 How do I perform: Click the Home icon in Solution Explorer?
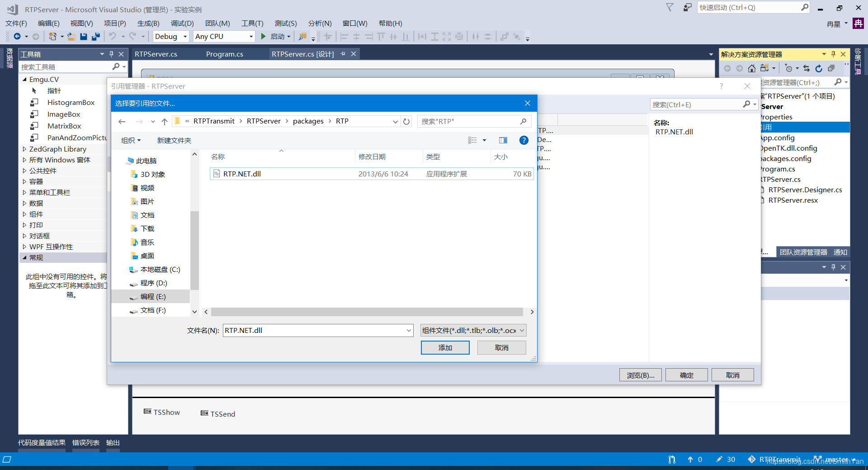tap(751, 68)
